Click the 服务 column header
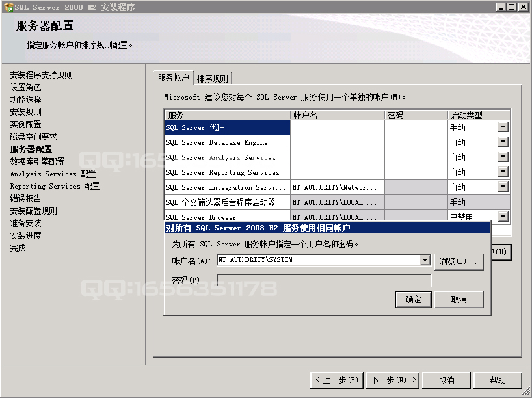 (228, 115)
